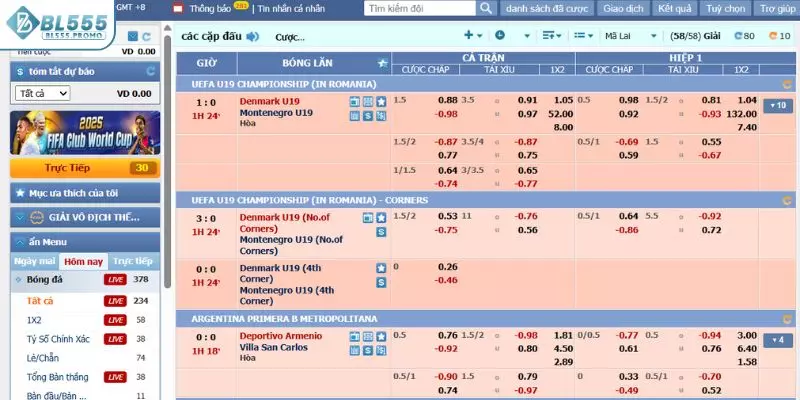This screenshot has height=400, width=800.
Task: Refresh the UEFA U19 Corners league row
Action: click(787, 200)
